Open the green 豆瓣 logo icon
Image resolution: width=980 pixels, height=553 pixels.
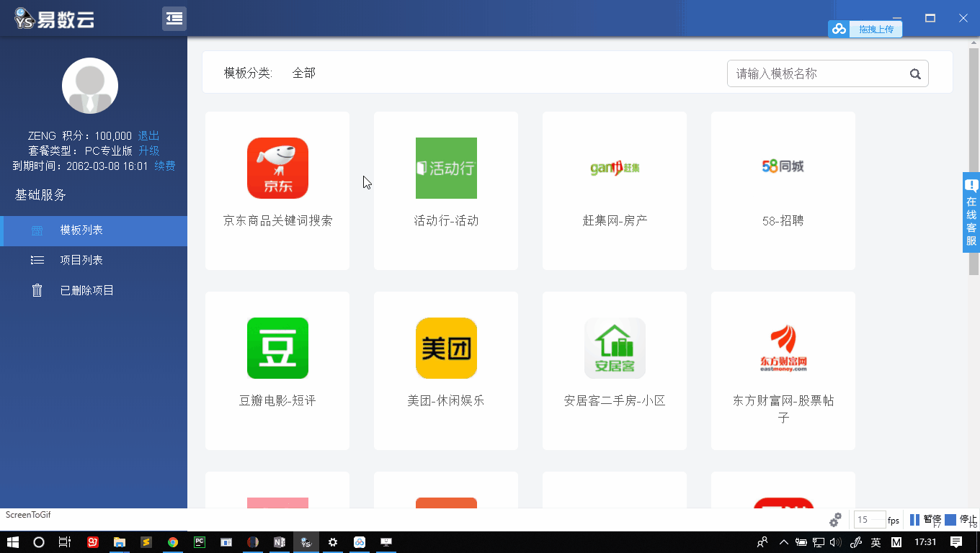pyautogui.click(x=277, y=348)
